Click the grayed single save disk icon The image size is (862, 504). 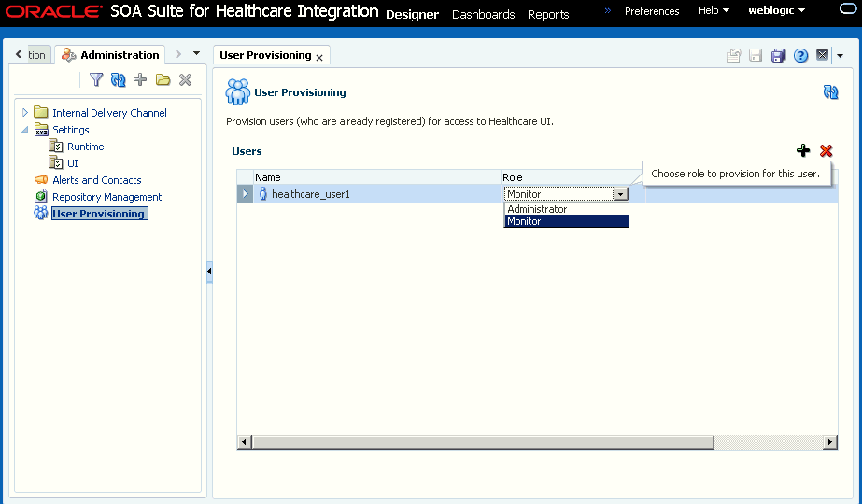756,55
